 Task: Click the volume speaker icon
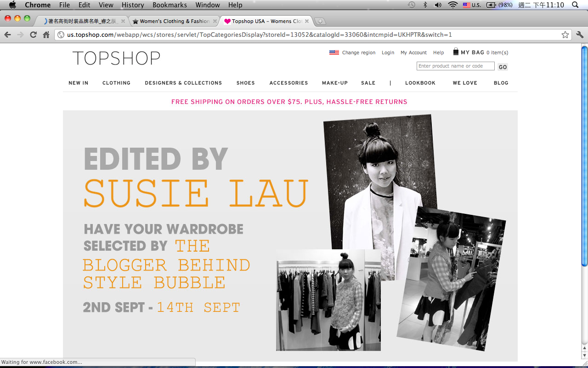pos(438,5)
